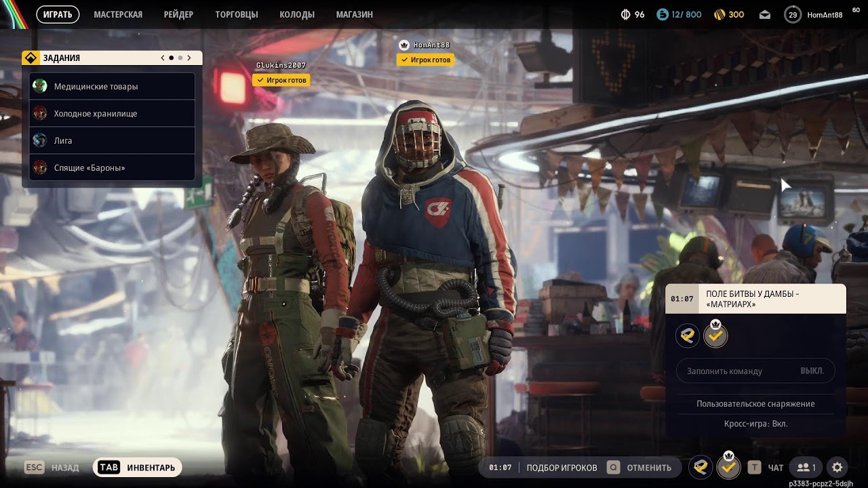The image size is (868, 488).
Task: Click the blue token icon beside 12/800
Action: pos(663,15)
